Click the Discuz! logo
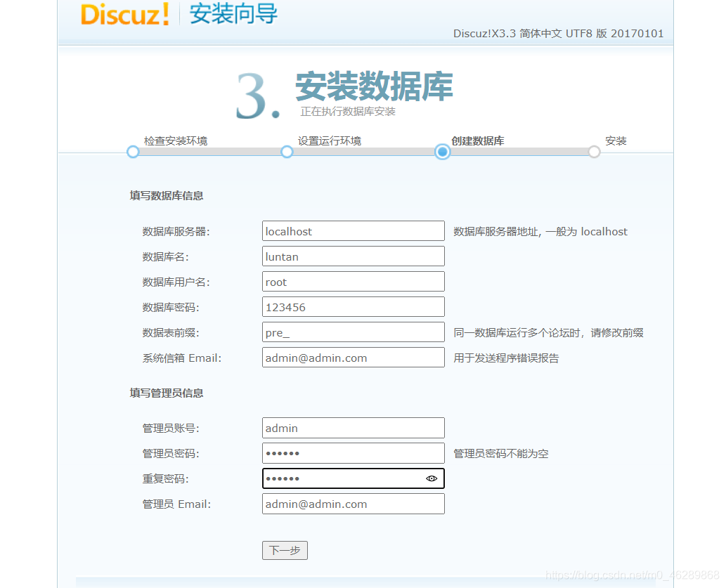726x588 pixels. pyautogui.click(x=125, y=14)
